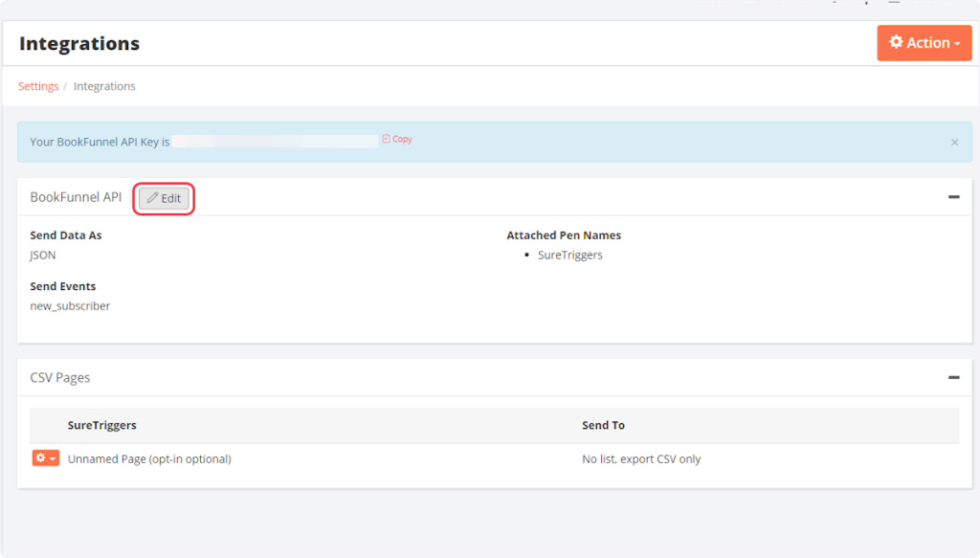Click the SureTriggers table column header
This screenshot has width=980, height=558.
101,425
